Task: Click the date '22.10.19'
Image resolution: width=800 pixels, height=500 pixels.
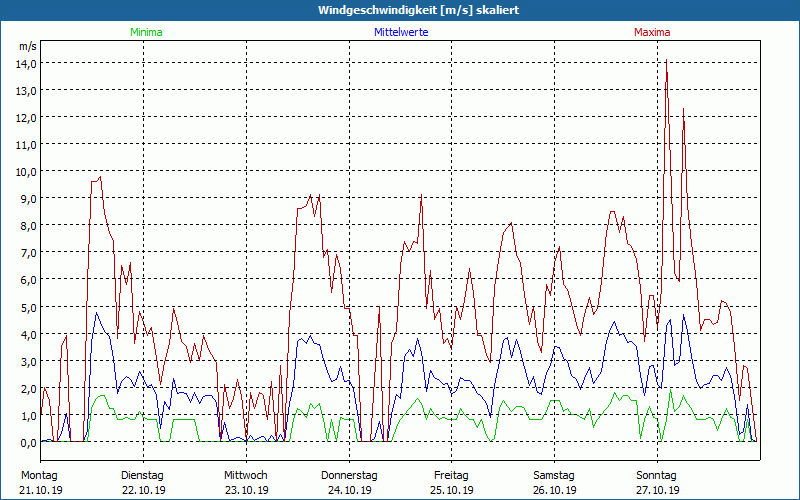Action: [144, 490]
